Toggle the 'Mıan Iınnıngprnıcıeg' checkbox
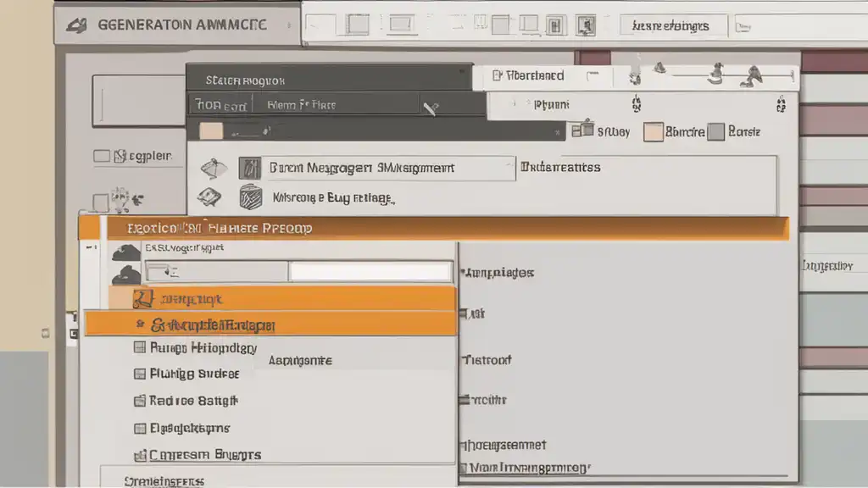 point(464,468)
